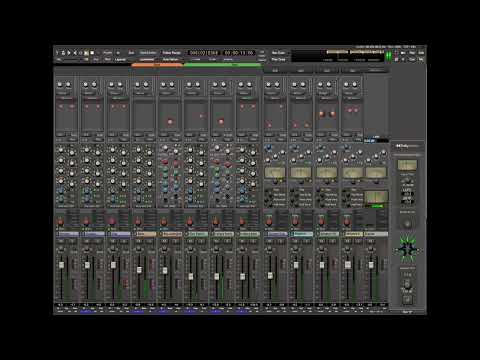This screenshot has height=360, width=480.
Task: Click the red trim knob above the cyan label
Action: pos(295,221)
